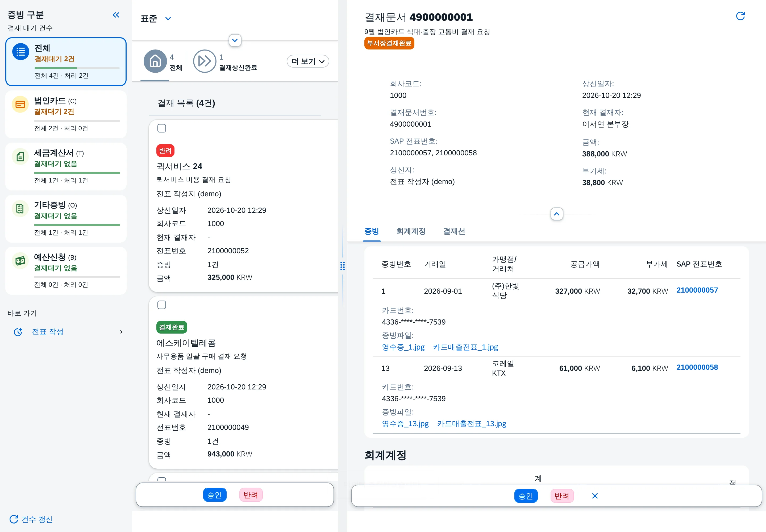The image size is (766, 532).
Task: Select the home 전체 filter icon
Action: 155,61
